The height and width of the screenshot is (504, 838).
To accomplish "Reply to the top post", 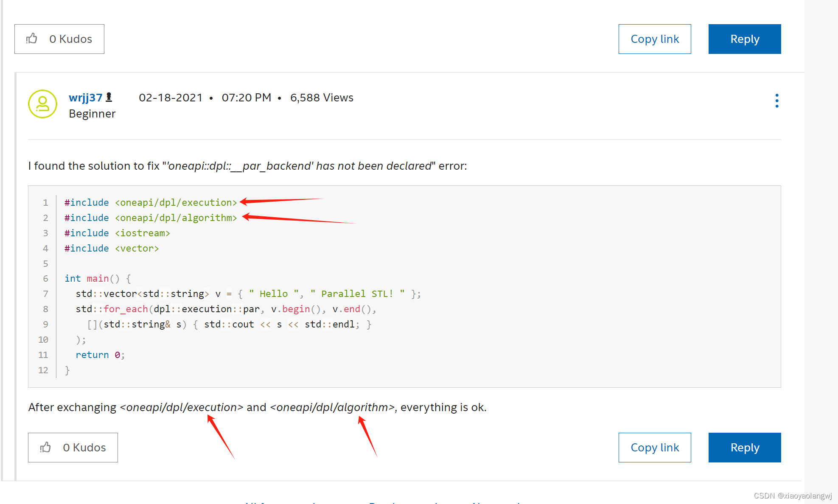I will tap(744, 39).
